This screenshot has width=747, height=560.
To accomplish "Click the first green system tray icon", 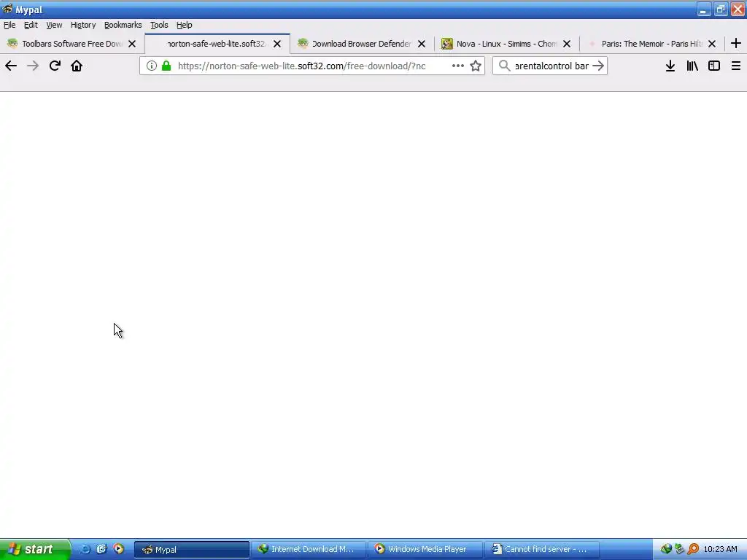I will [x=667, y=549].
